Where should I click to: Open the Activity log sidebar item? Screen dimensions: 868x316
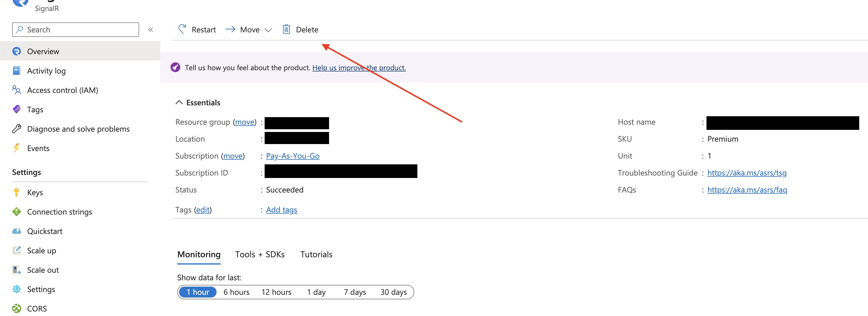click(x=46, y=71)
